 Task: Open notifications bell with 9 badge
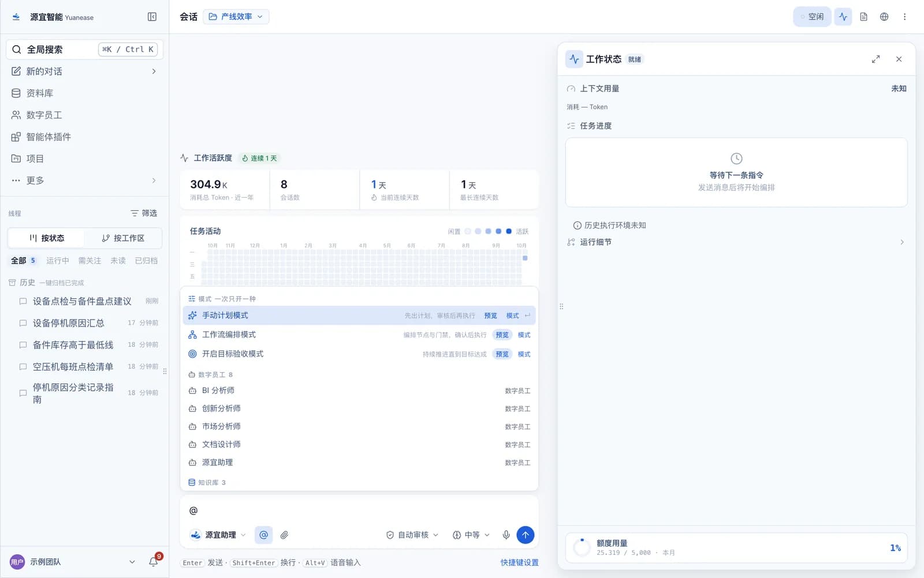(x=154, y=561)
